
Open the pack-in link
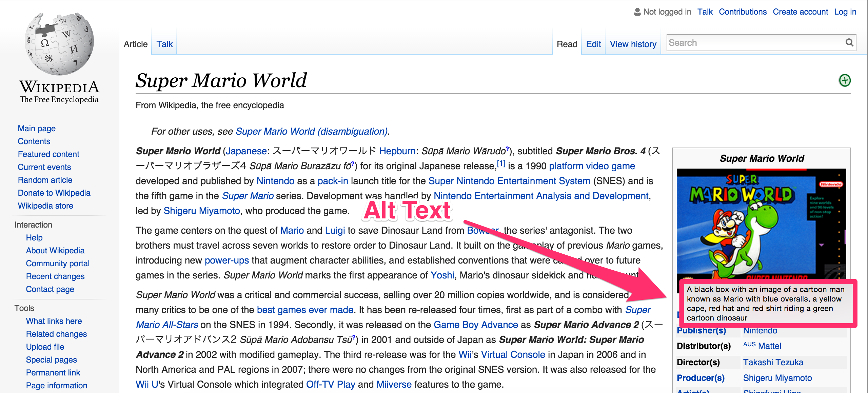(333, 181)
